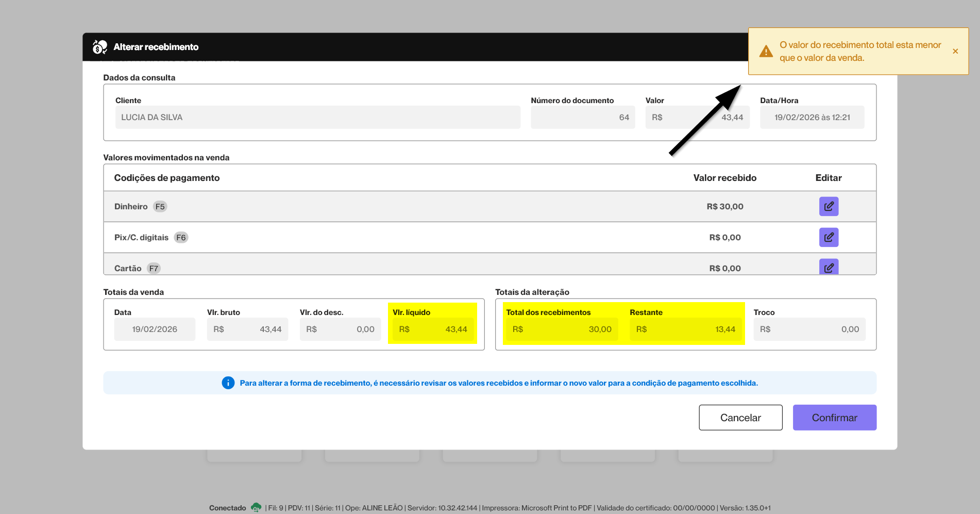Click the warning triangle icon in alert
980x514 pixels.
coord(766,52)
